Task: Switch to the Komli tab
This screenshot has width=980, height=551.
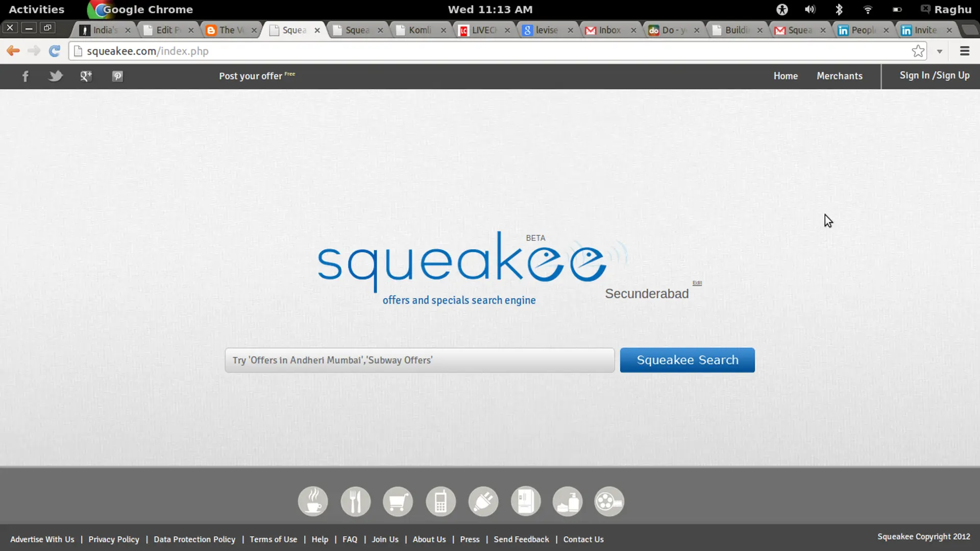Action: point(421,30)
